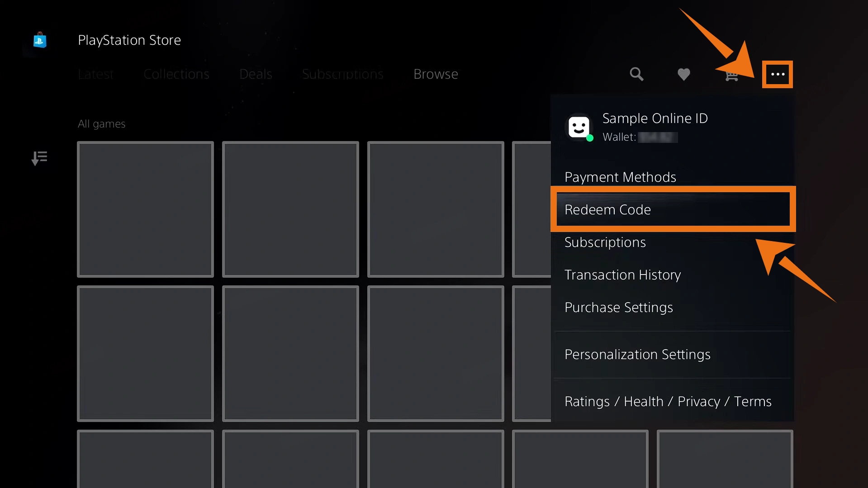Switch to the Latest tab

point(95,74)
